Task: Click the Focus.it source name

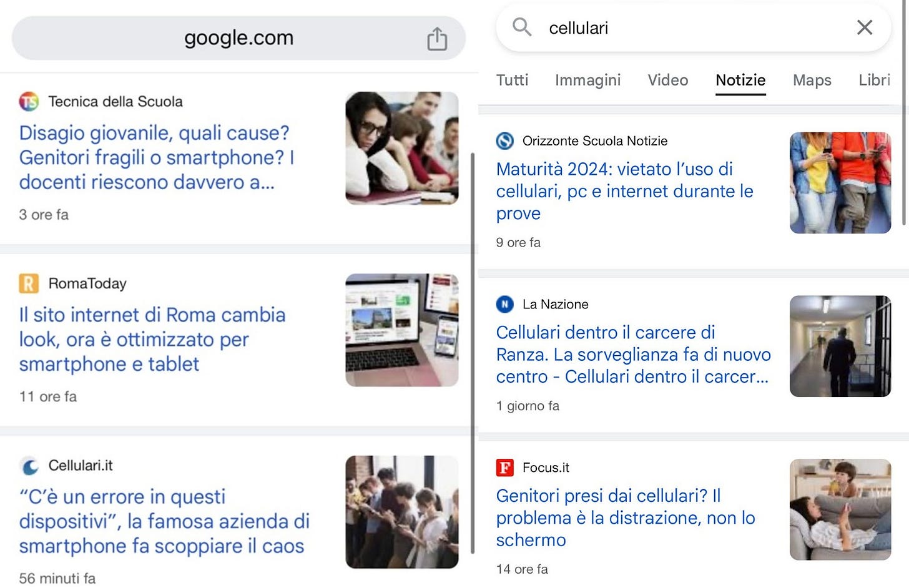Action: pos(546,468)
